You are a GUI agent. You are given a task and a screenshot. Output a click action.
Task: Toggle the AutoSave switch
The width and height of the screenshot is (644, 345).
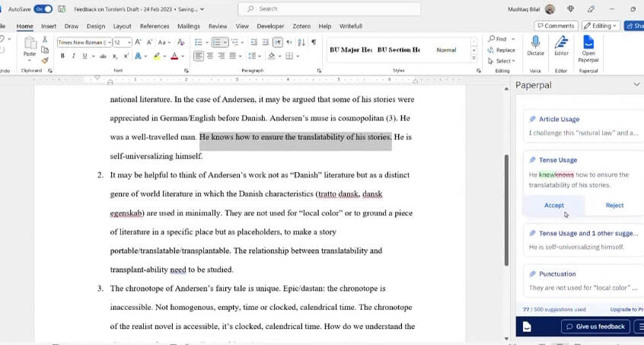43,9
